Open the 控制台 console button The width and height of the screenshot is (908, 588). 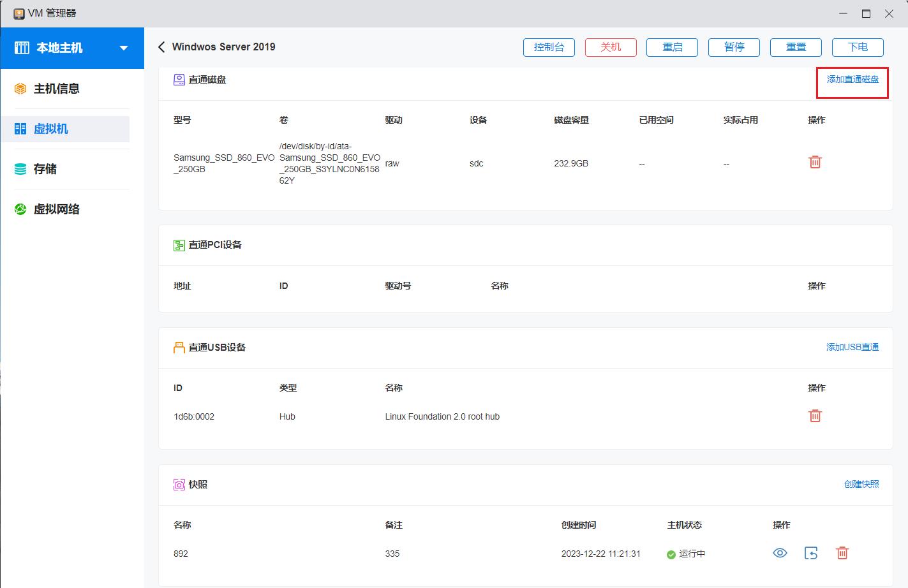pos(549,47)
